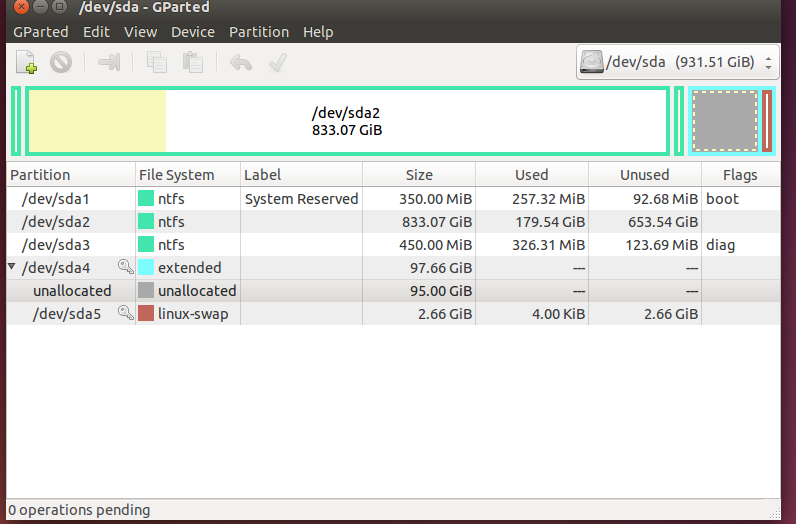796x524 pixels.
Task: Open the Device menu
Action: (x=192, y=32)
